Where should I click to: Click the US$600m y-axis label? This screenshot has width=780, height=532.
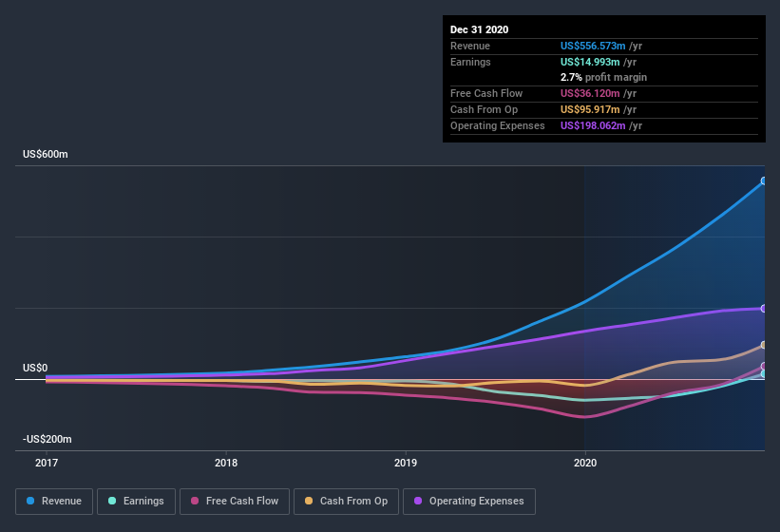tap(46, 154)
